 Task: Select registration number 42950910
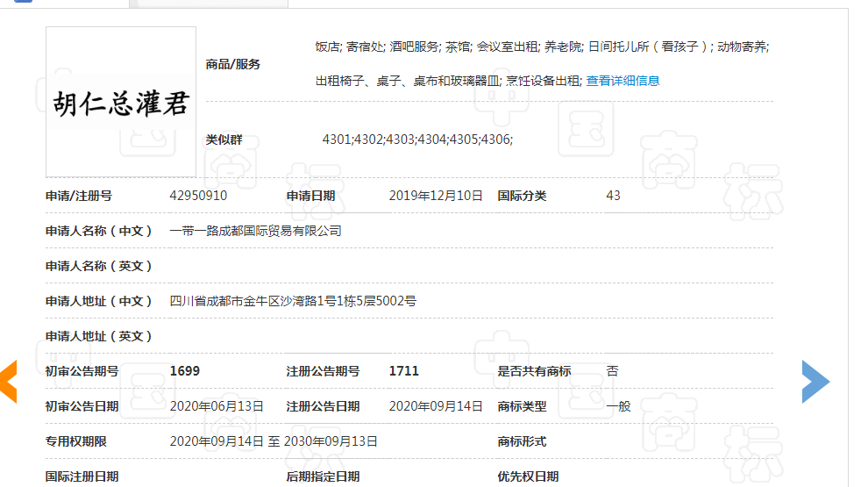pyautogui.click(x=198, y=196)
